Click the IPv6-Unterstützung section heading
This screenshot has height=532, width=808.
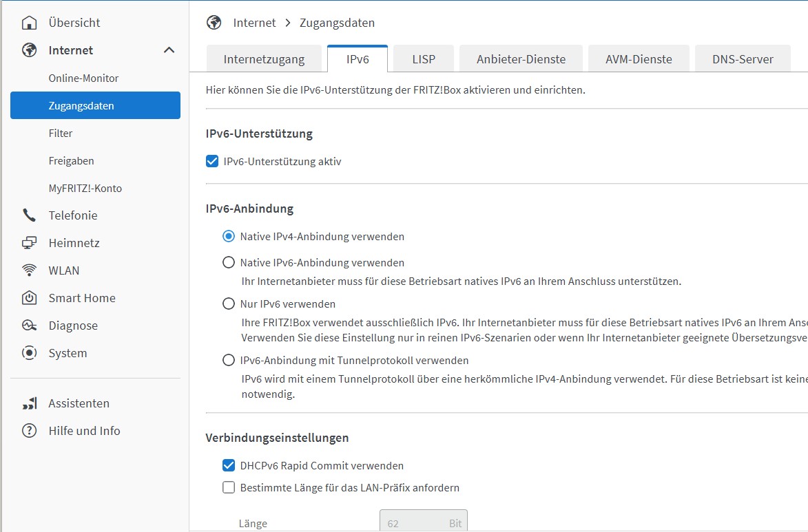click(x=259, y=134)
